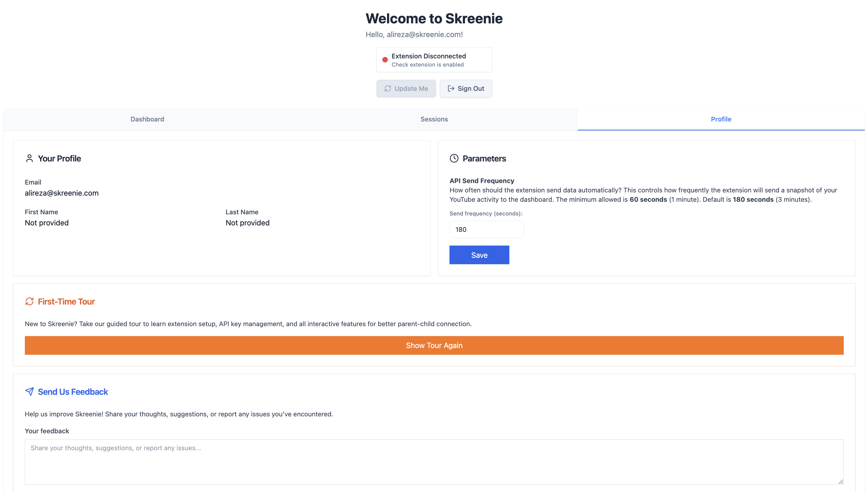This screenshot has width=868, height=492.
Task: Select the Profile tab
Action: (721, 119)
